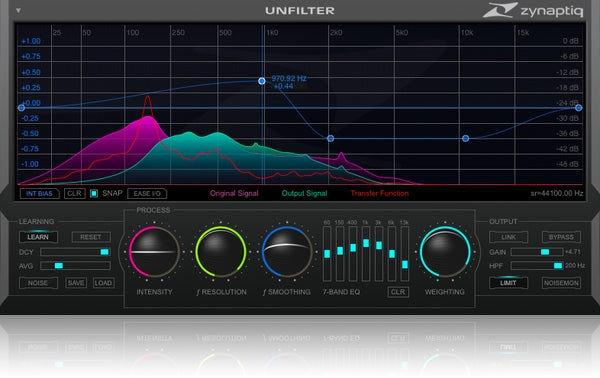
Task: Clear the curve with the graph CLR button
Action: click(75, 194)
